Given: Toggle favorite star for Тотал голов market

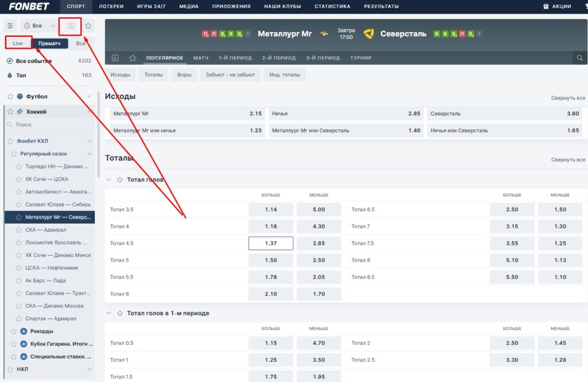Looking at the screenshot, I should (120, 180).
